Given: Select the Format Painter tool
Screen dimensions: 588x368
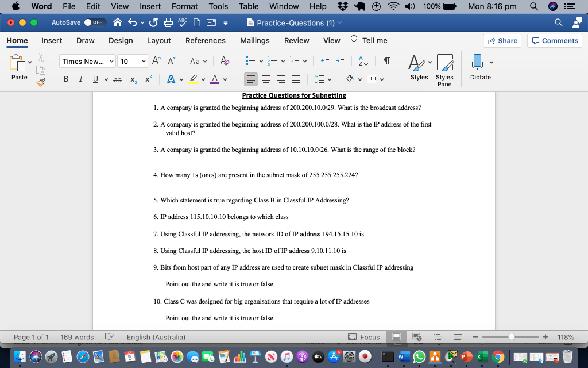Looking at the screenshot, I should click(x=40, y=82).
